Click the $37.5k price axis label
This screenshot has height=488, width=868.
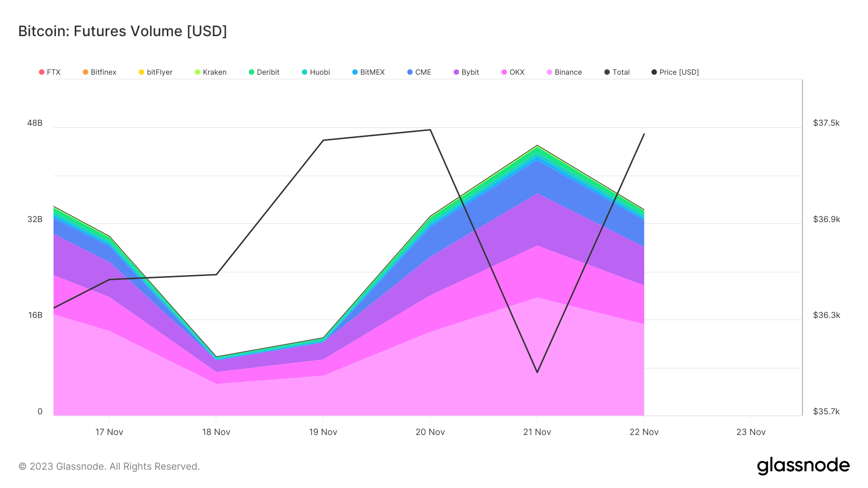[827, 123]
